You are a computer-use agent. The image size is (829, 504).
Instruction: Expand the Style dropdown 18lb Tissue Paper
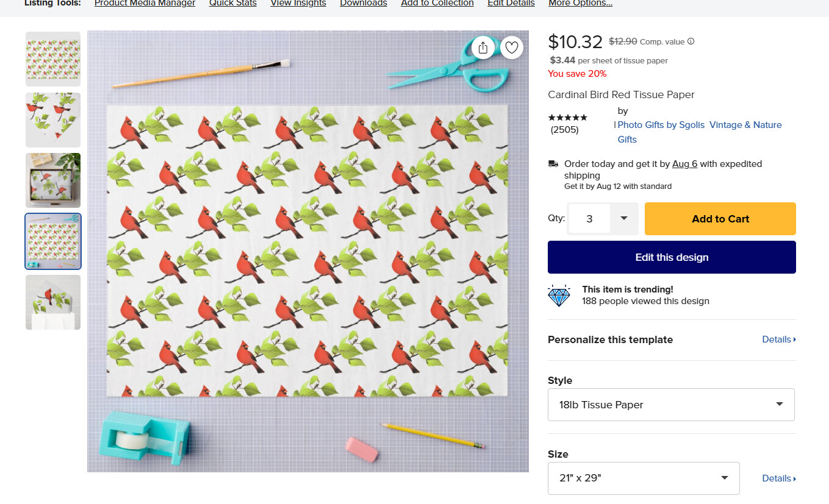pos(671,405)
